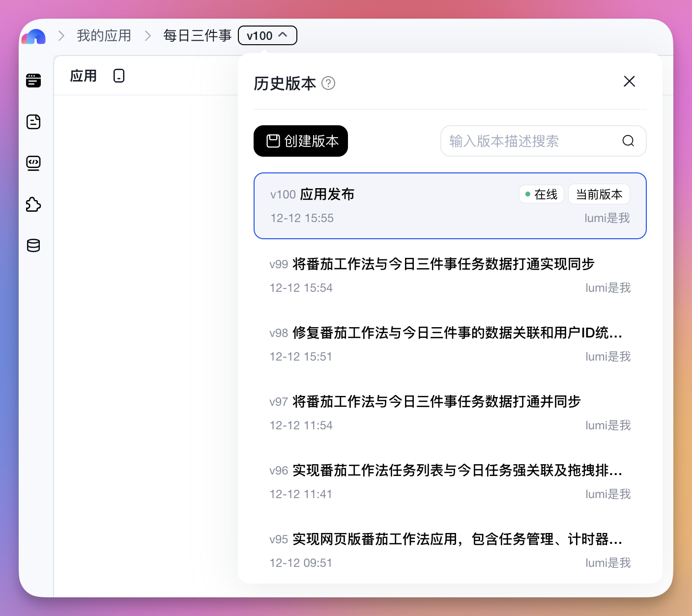Click the 创建版本 button

coord(301,141)
